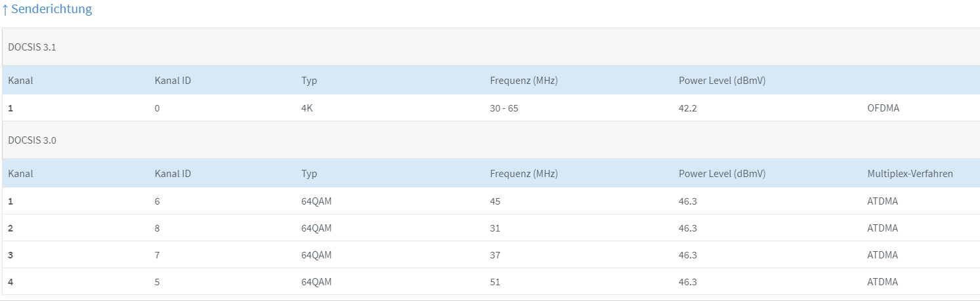
Task: Select the row with Kanal ID 6
Action: click(x=157, y=201)
